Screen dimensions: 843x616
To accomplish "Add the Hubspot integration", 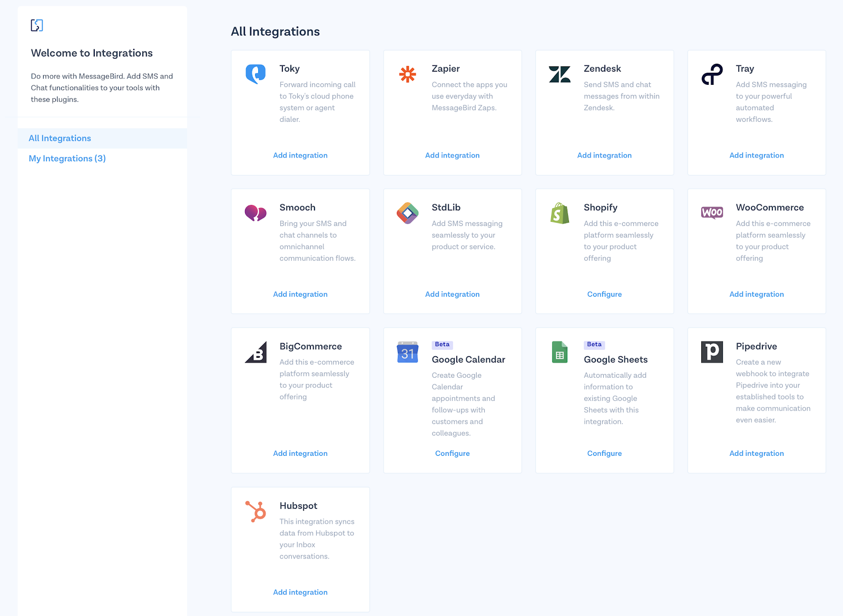I will coord(300,592).
